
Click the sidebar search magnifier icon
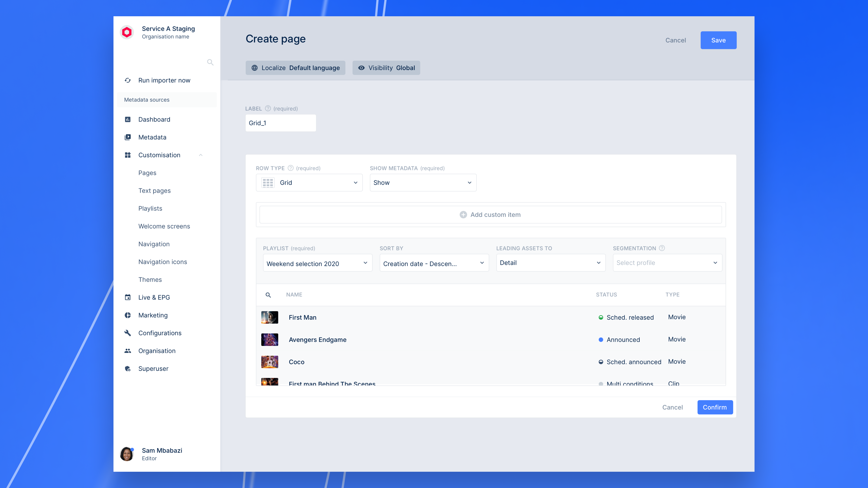[x=210, y=62]
